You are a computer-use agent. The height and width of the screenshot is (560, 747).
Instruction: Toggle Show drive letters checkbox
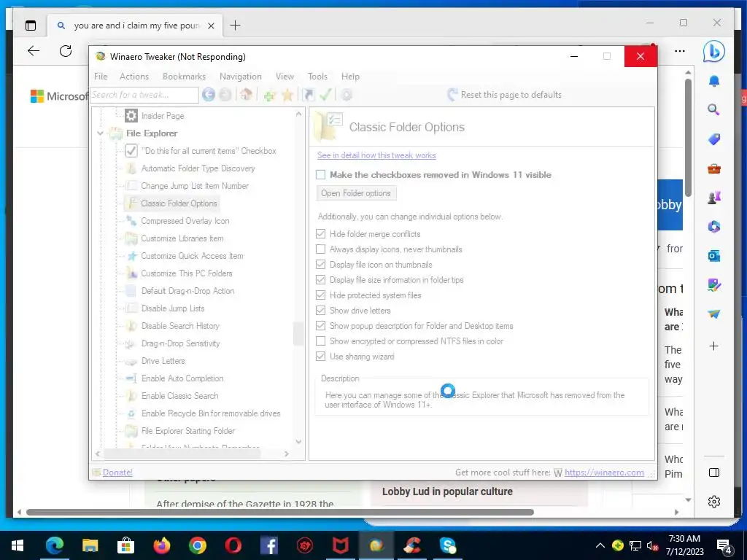click(x=321, y=311)
